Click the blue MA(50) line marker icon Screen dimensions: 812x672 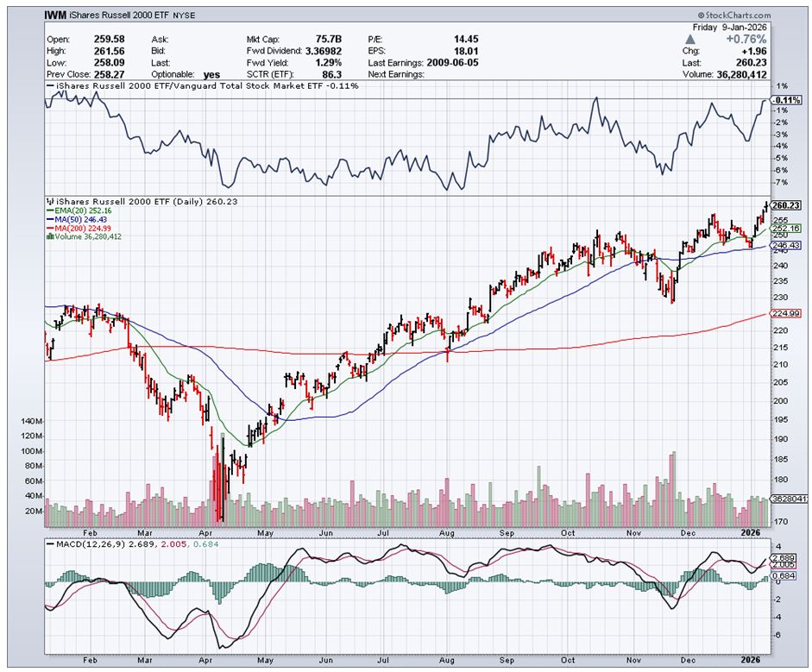click(52, 218)
